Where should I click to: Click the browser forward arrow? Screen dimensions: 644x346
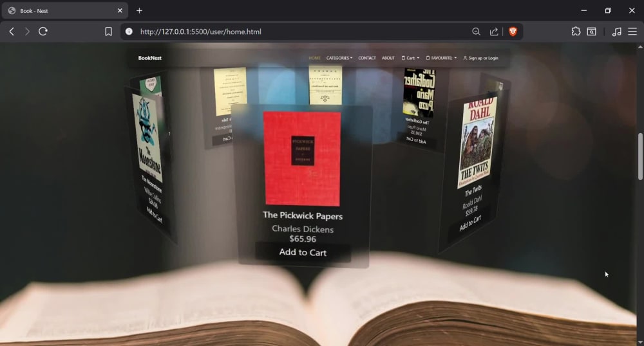pos(27,32)
